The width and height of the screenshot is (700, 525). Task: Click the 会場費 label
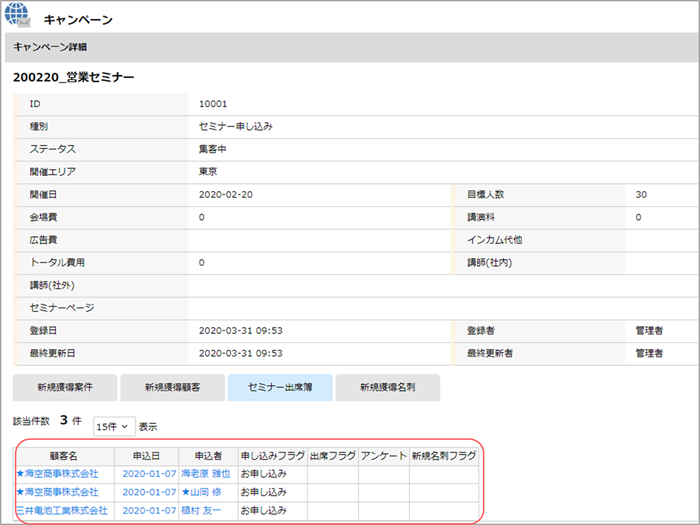(43, 217)
